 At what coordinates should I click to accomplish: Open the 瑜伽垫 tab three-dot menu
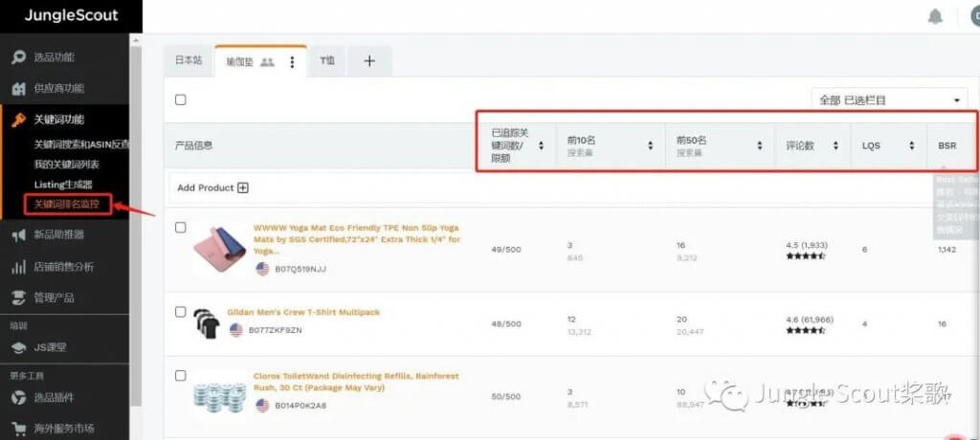click(292, 62)
